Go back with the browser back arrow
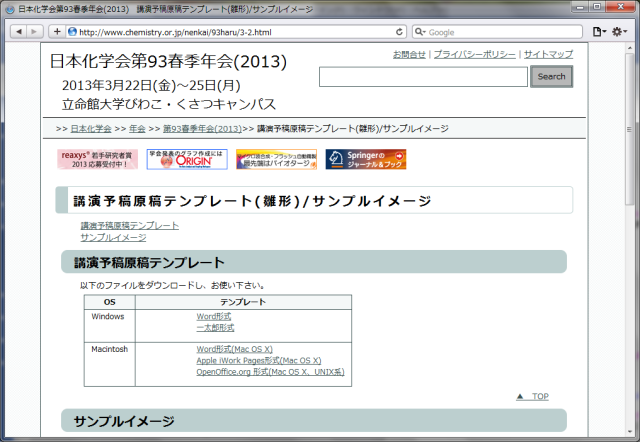Screen dimensions: 640x442 [x=18, y=31]
